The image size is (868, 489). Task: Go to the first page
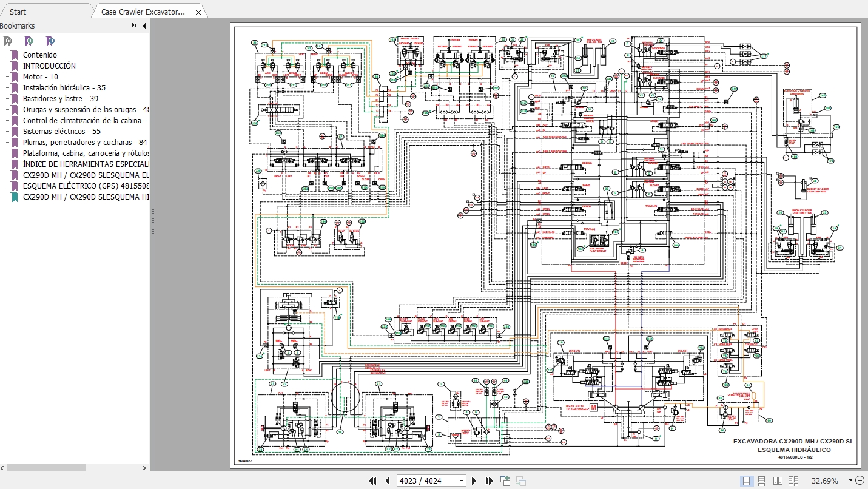click(x=373, y=481)
